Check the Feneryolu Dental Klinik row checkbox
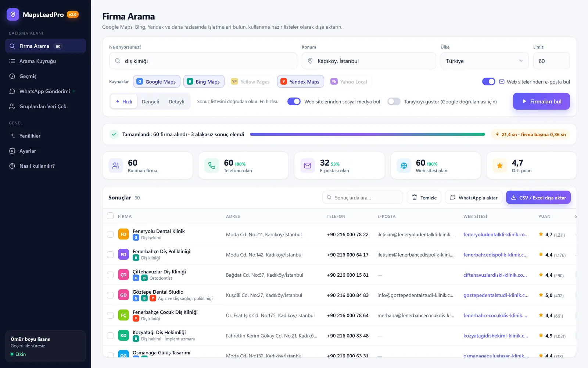The height and width of the screenshot is (368, 588). coord(110,234)
